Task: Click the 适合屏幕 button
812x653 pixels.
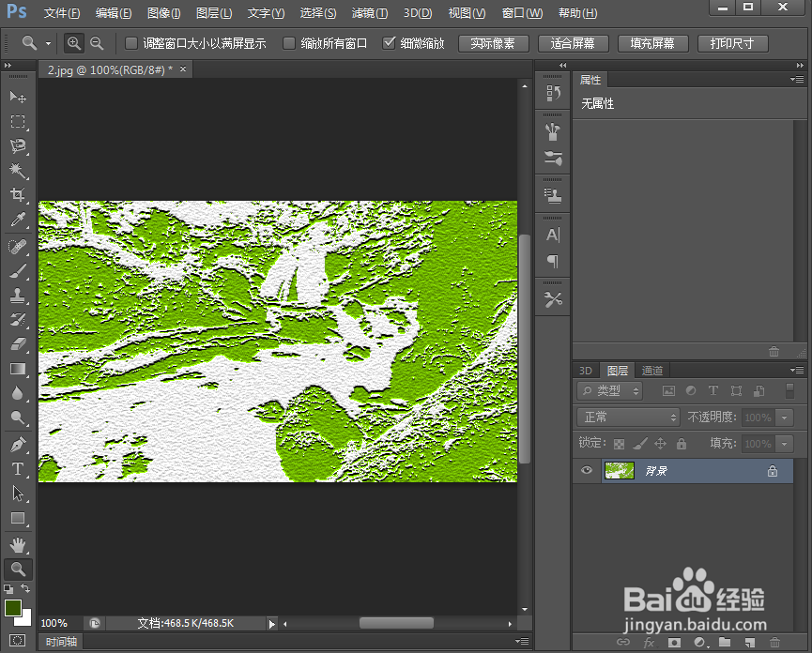Action: pos(573,43)
